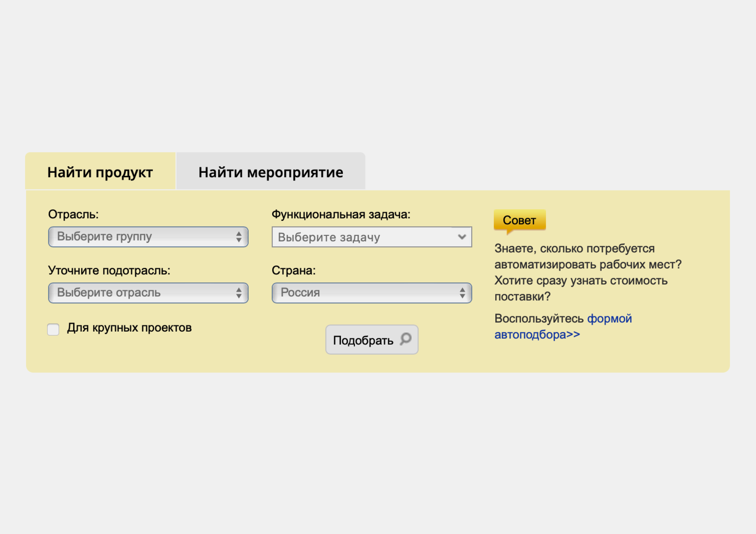The width and height of the screenshot is (756, 534).
Task: Click the Совет tip badge
Action: tap(520, 220)
